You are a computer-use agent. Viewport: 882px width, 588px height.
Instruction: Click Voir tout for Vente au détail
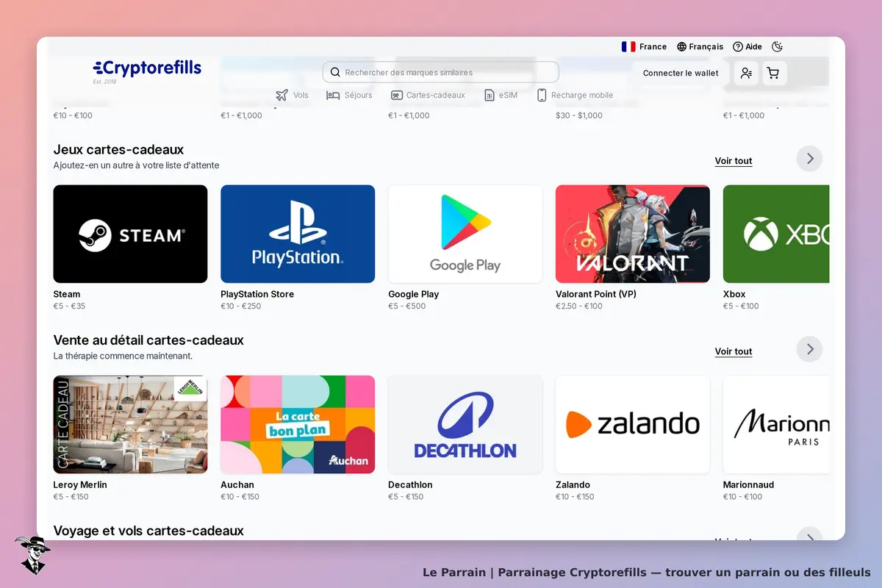[x=734, y=351]
